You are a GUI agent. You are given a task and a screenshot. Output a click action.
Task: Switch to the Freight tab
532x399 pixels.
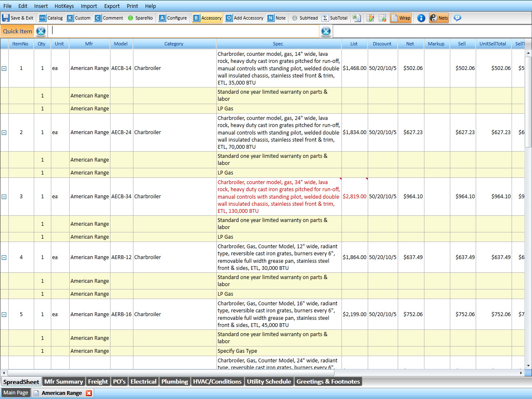pos(98,382)
